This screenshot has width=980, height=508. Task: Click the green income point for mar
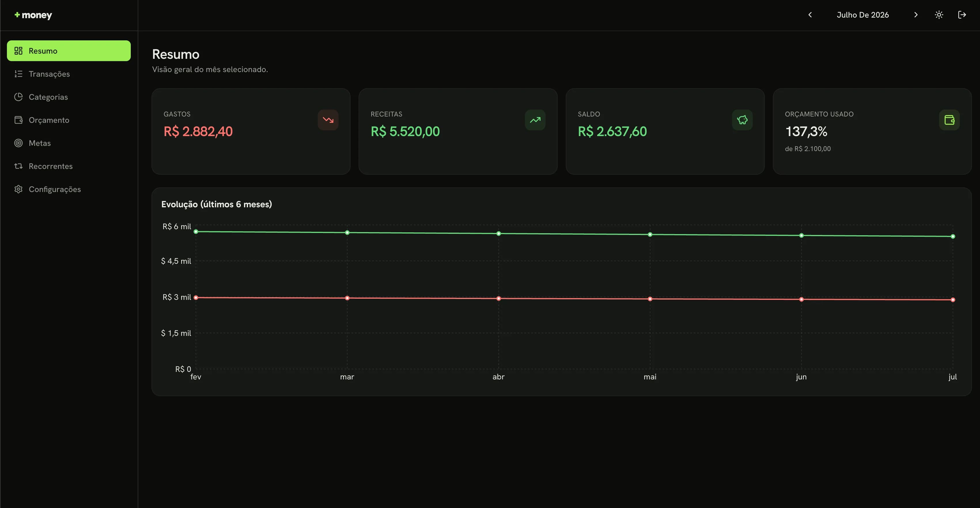pos(347,232)
